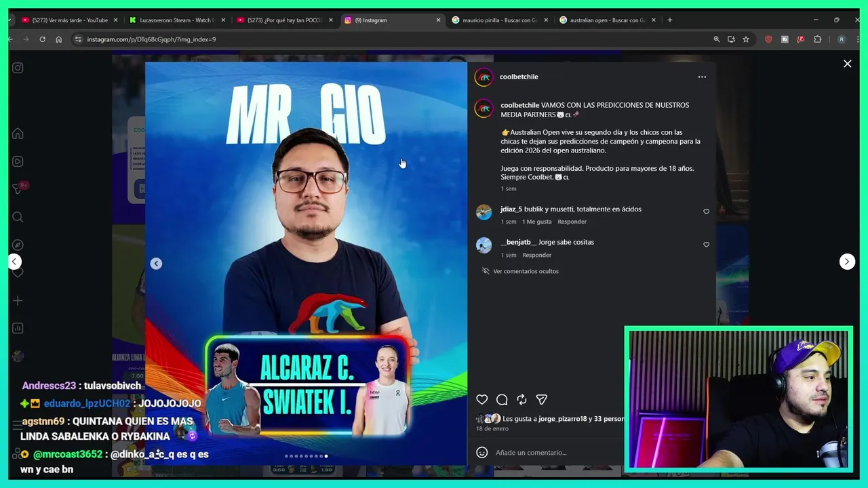Select last carousel dot indicator
This screenshot has width=868, height=488.
[x=326, y=456]
